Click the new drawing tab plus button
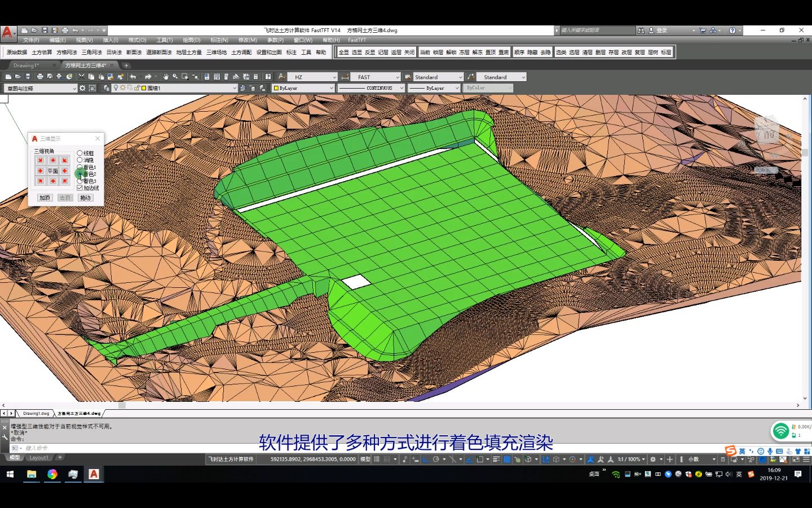The image size is (812, 508). (126, 65)
